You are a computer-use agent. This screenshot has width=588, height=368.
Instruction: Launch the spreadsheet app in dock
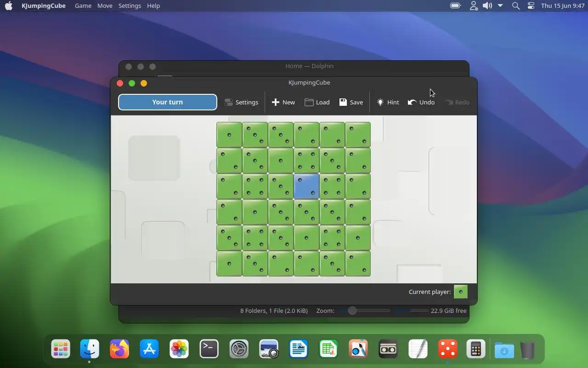pos(328,349)
